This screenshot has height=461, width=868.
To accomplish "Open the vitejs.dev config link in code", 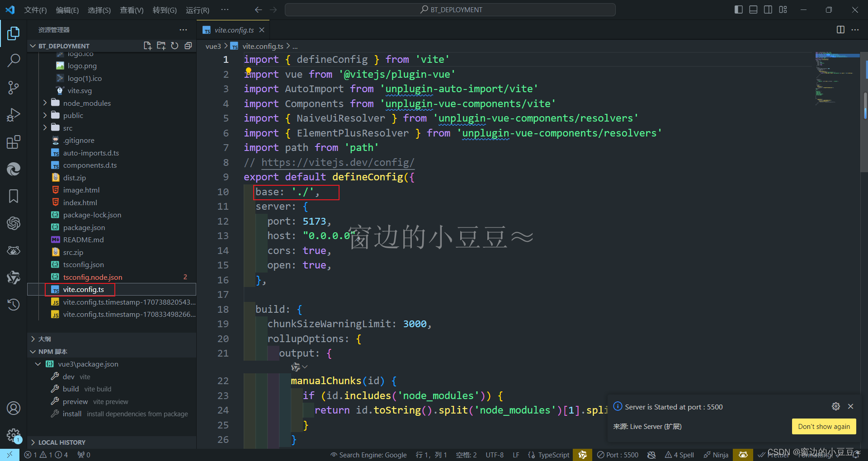I will coord(338,162).
